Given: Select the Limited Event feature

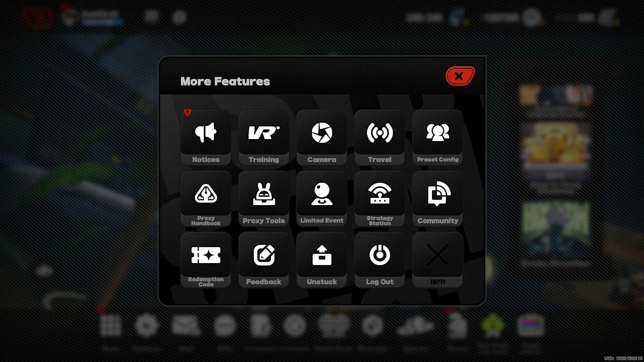Looking at the screenshot, I should coord(322,198).
